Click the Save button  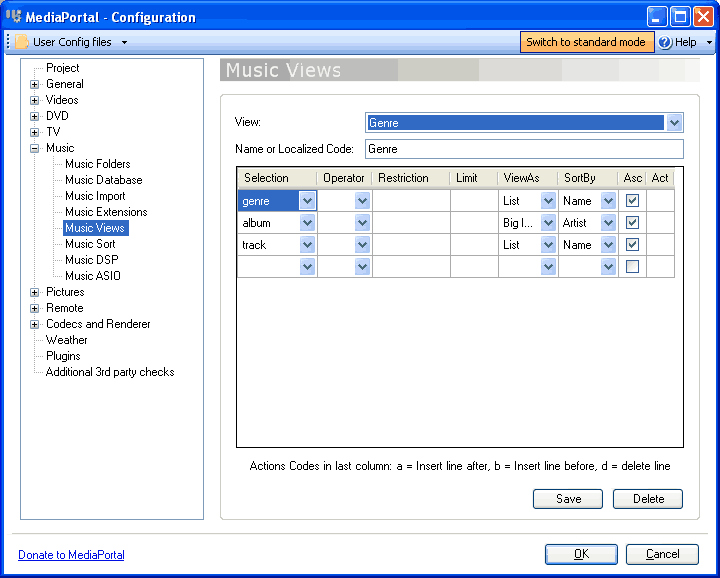click(568, 499)
